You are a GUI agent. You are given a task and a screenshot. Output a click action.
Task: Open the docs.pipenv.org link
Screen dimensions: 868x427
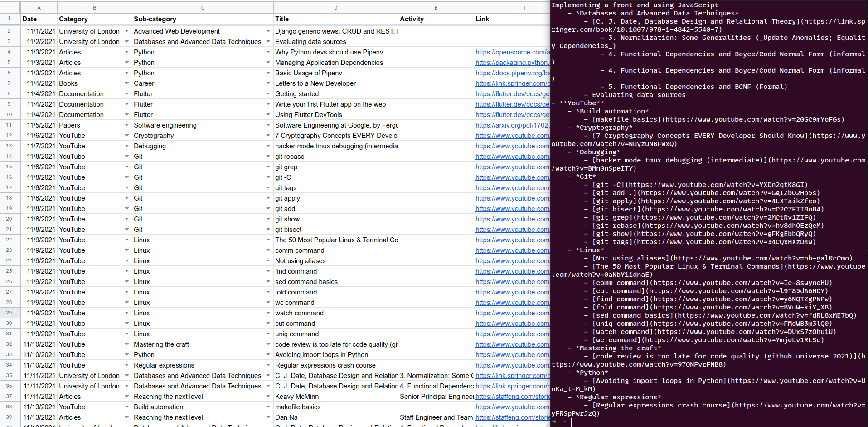point(512,73)
